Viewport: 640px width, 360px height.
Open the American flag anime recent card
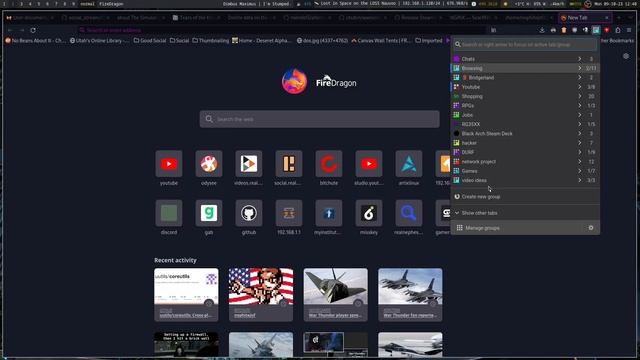point(261,294)
